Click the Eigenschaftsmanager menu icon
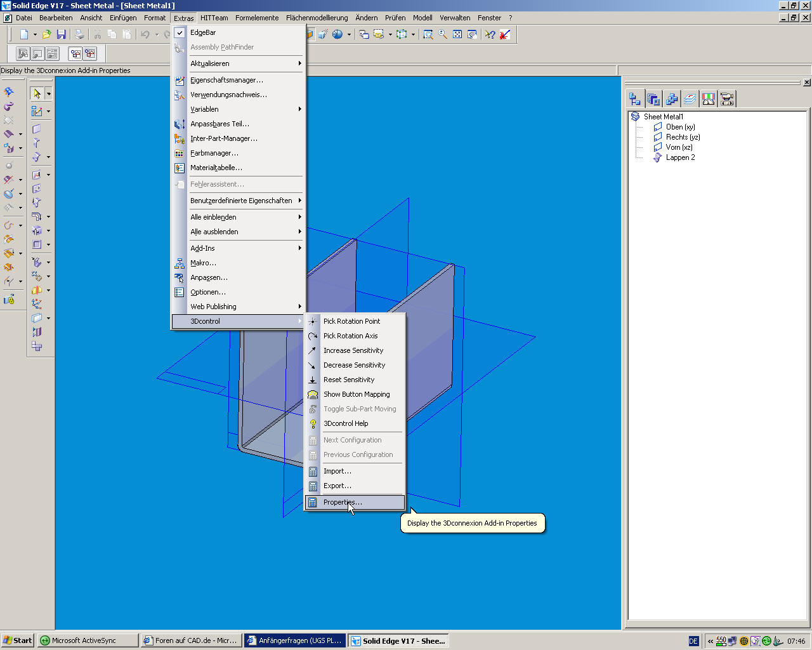The width and height of the screenshot is (812, 650). coord(180,81)
